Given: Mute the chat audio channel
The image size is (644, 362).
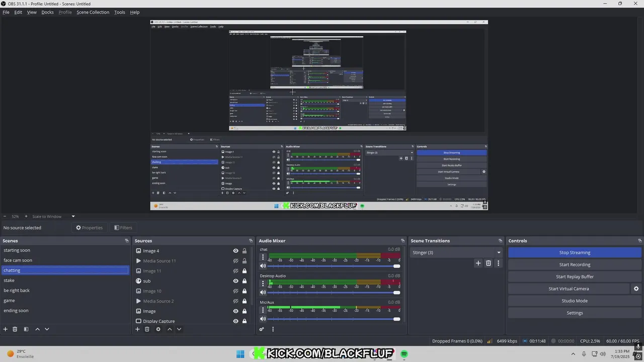Looking at the screenshot, I should point(263,266).
